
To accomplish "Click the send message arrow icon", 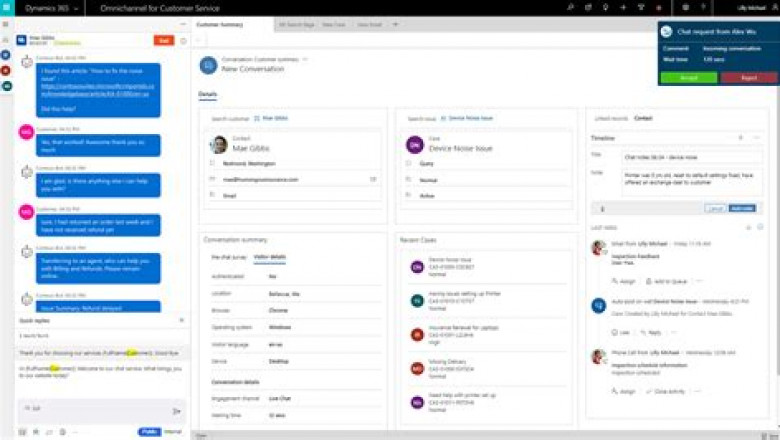I will [x=177, y=410].
